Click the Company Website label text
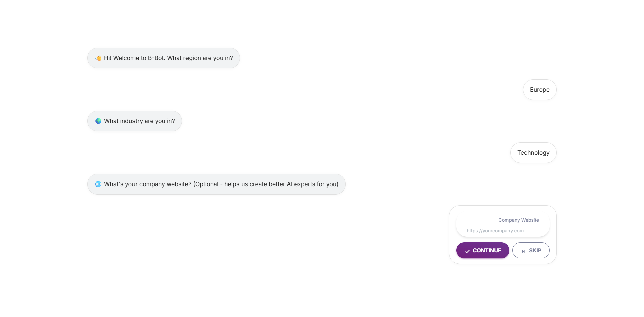 [x=519, y=220]
